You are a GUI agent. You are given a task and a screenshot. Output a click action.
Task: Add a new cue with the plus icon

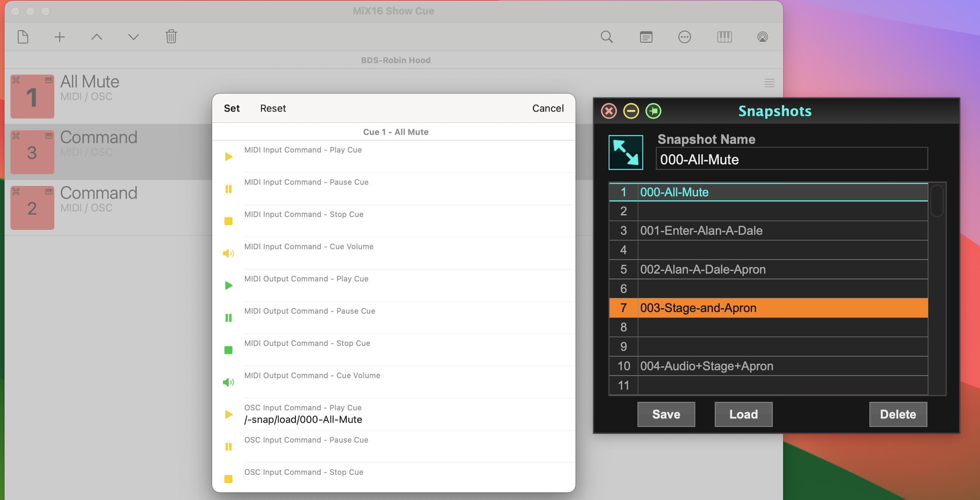pyautogui.click(x=59, y=37)
